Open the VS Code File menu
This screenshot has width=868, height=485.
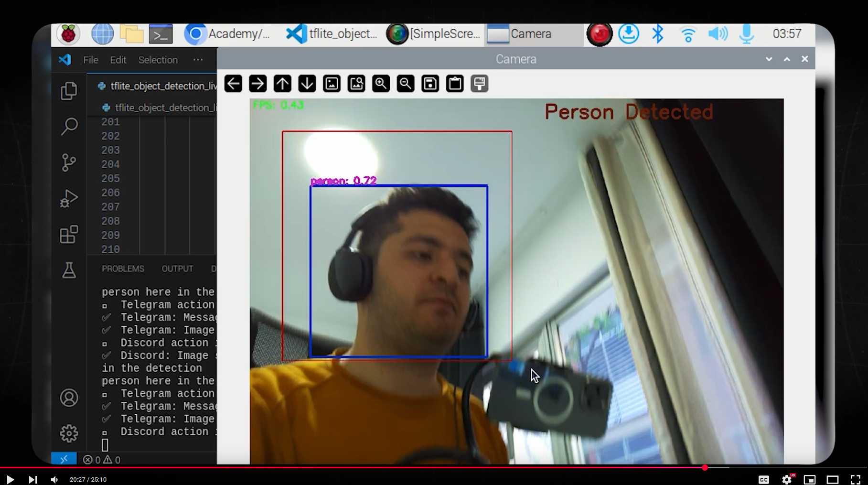click(90, 60)
